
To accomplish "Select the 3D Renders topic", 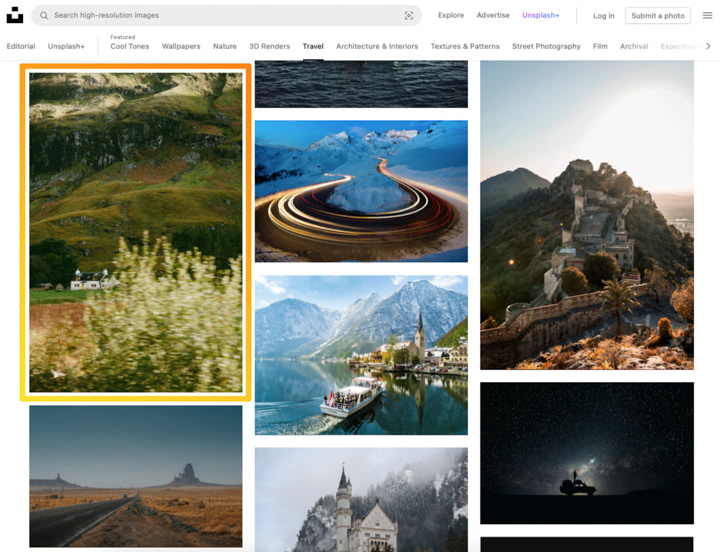I will point(270,46).
